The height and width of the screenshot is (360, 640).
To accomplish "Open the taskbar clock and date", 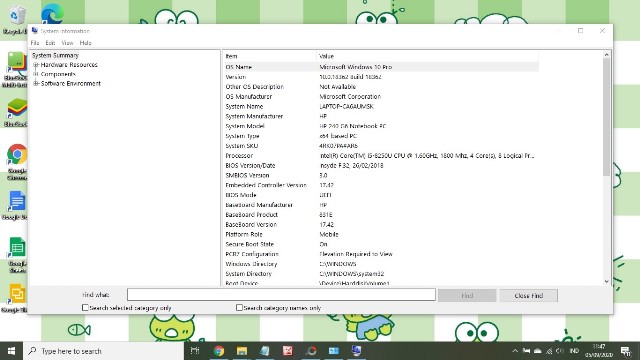I will pos(599,351).
